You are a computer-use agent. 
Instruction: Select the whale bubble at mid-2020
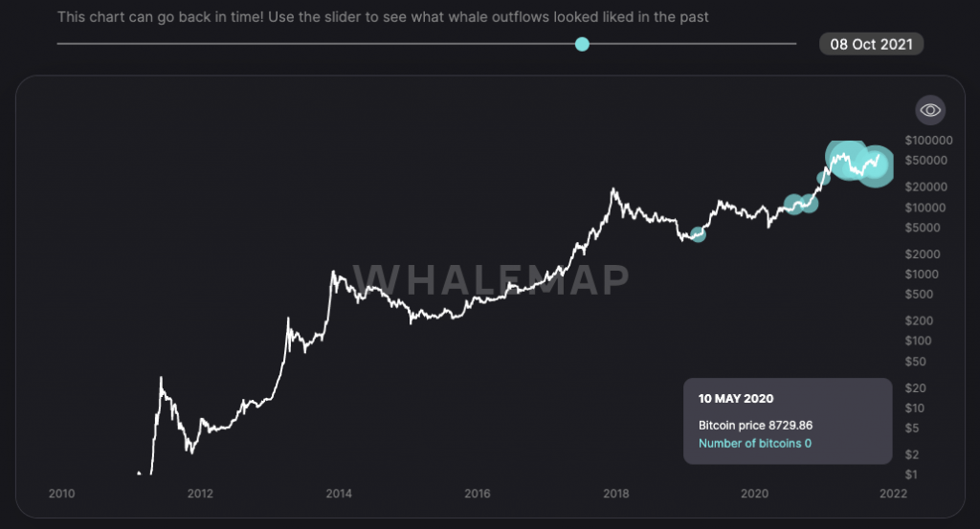pyautogui.click(x=793, y=204)
